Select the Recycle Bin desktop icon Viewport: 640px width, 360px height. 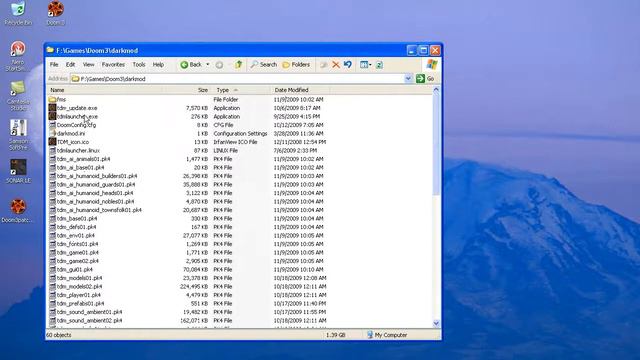point(18,13)
